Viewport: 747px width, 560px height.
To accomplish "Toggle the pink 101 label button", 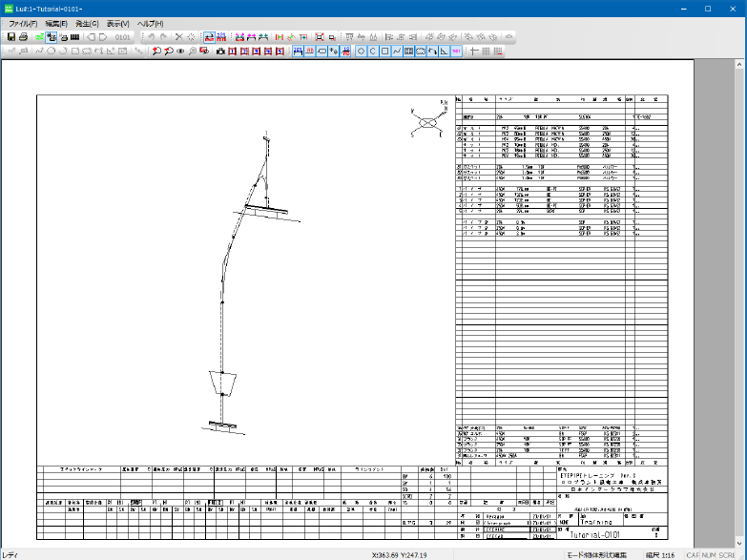I will [x=456, y=51].
